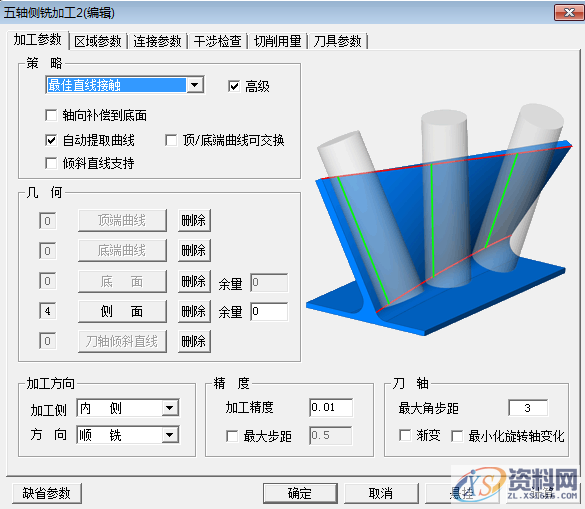Open the 连接参数 tab
585x509 pixels.
point(157,41)
